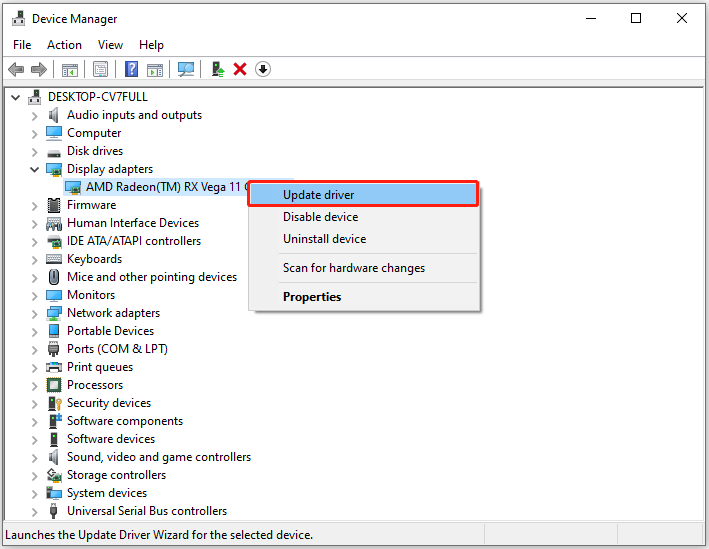Choose Update driver from context menu
Image resolution: width=709 pixels, height=549 pixels.
click(363, 195)
